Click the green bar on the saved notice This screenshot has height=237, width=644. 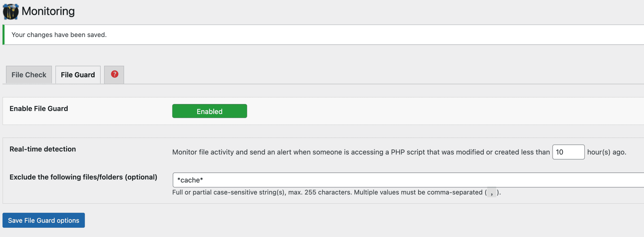(x=4, y=35)
